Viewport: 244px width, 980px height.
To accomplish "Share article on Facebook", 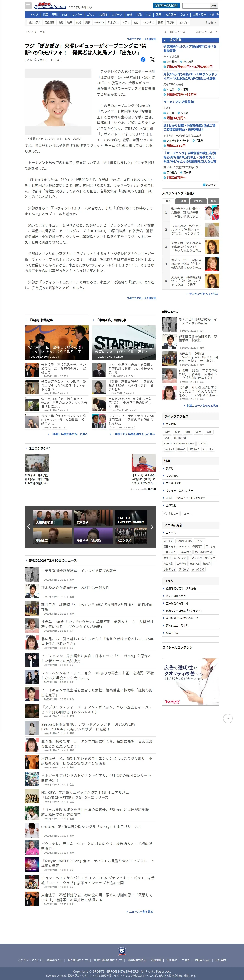I will [x=143, y=60].
